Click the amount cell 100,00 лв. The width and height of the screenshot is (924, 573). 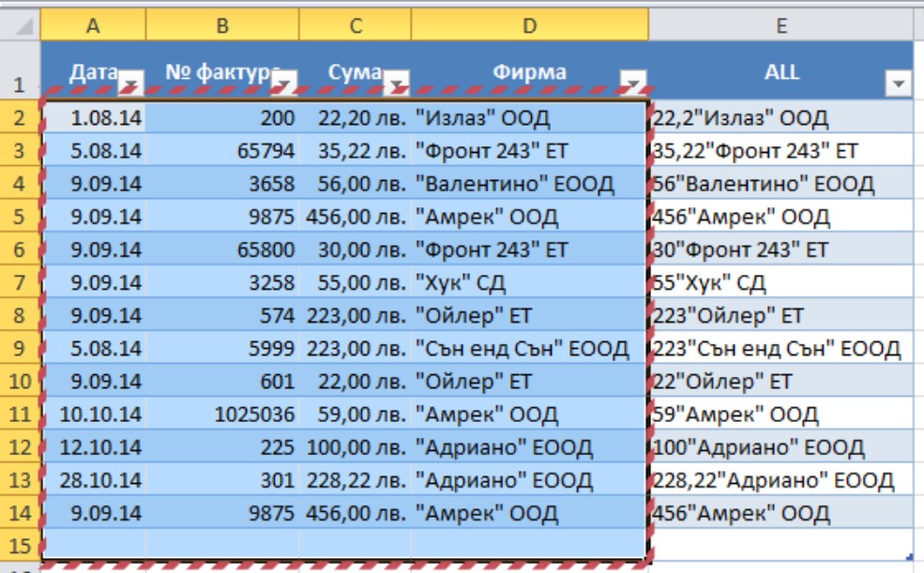pyautogui.click(x=356, y=447)
